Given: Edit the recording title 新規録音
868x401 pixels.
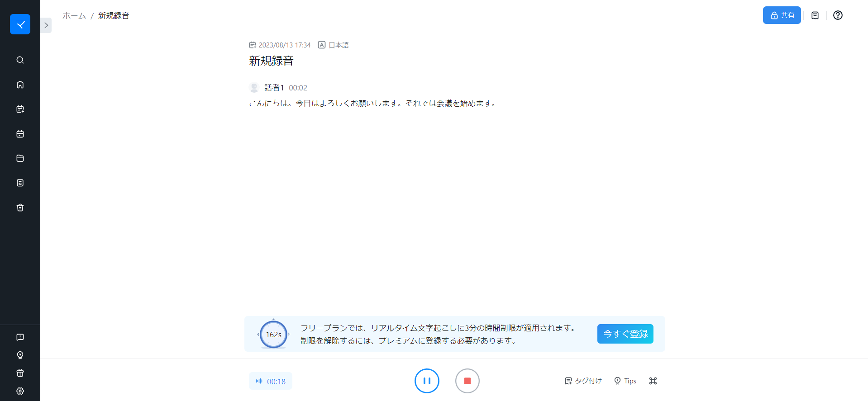Looking at the screenshot, I should point(271,61).
